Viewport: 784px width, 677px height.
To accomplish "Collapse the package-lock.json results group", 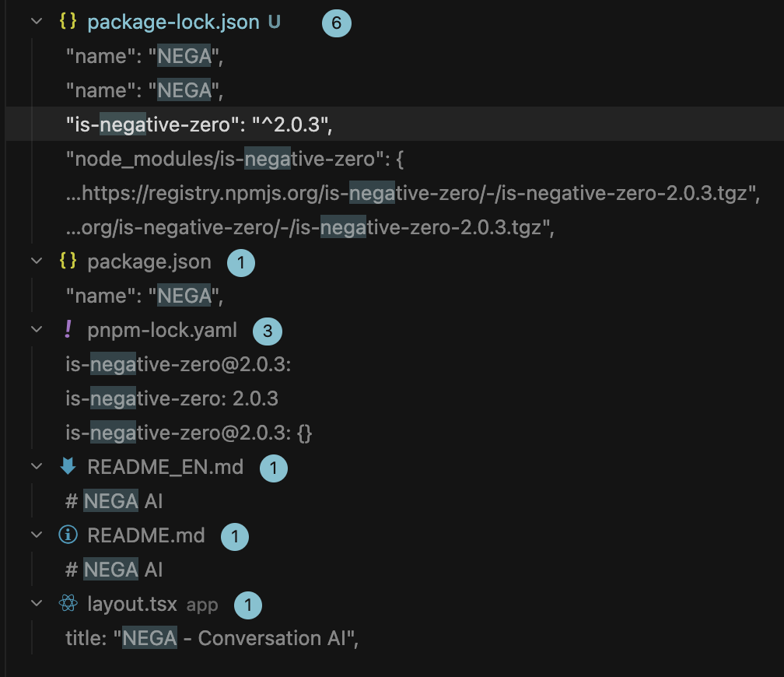I will (36, 22).
